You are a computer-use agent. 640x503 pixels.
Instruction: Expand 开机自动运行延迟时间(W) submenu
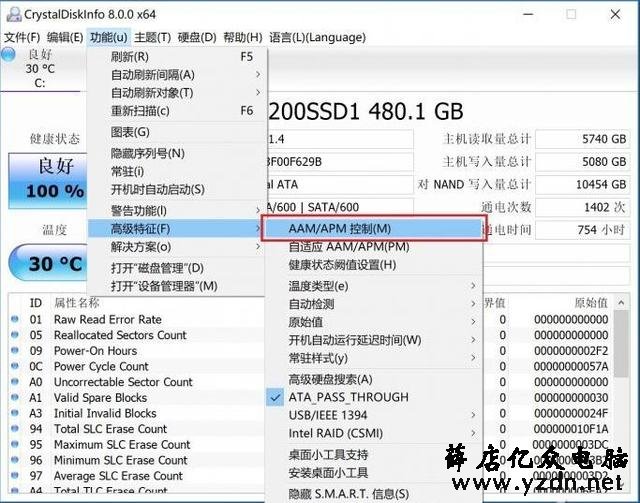click(x=373, y=340)
